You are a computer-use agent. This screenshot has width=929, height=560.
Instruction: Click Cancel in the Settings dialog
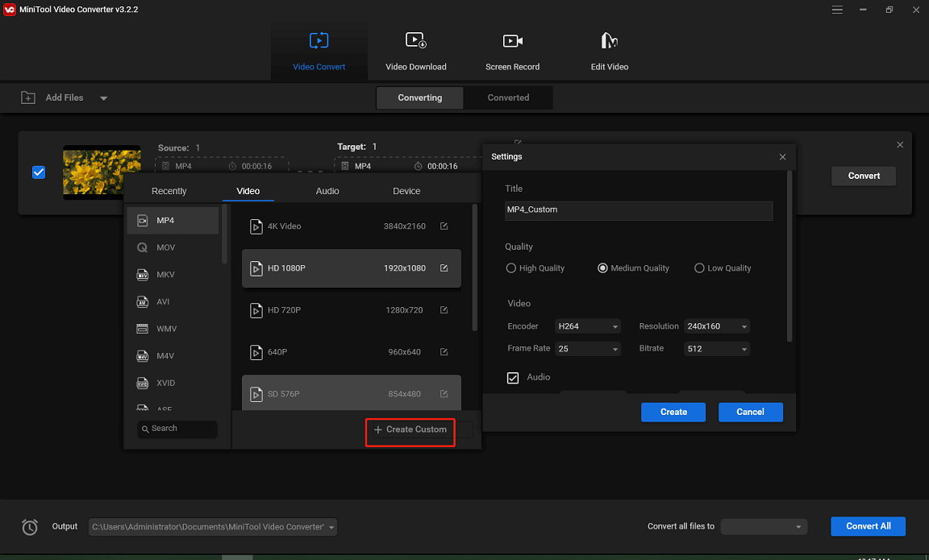pyautogui.click(x=750, y=412)
